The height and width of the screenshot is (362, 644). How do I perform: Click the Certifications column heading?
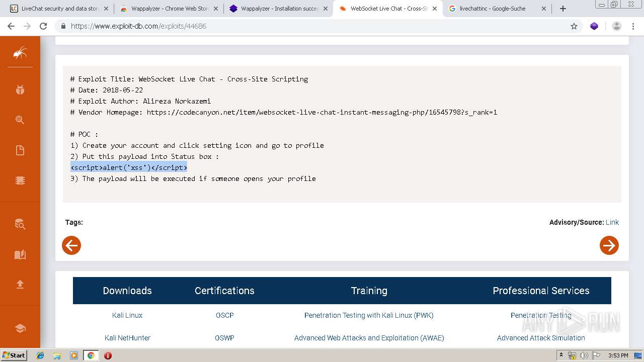[224, 291]
